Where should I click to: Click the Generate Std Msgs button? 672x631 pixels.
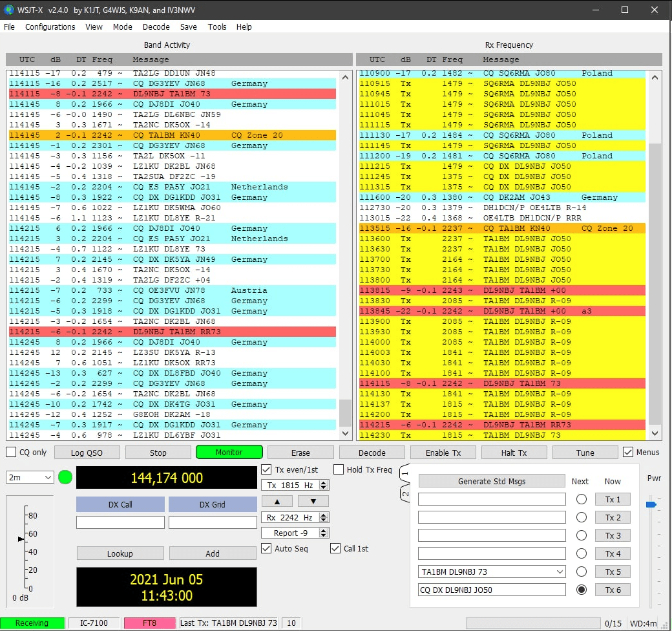coord(492,481)
